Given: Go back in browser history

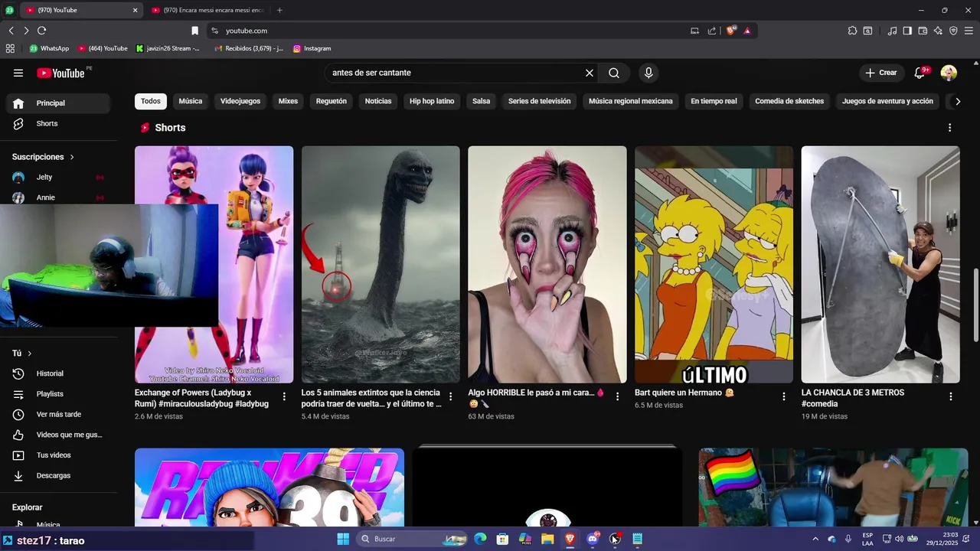Looking at the screenshot, I should click(11, 31).
